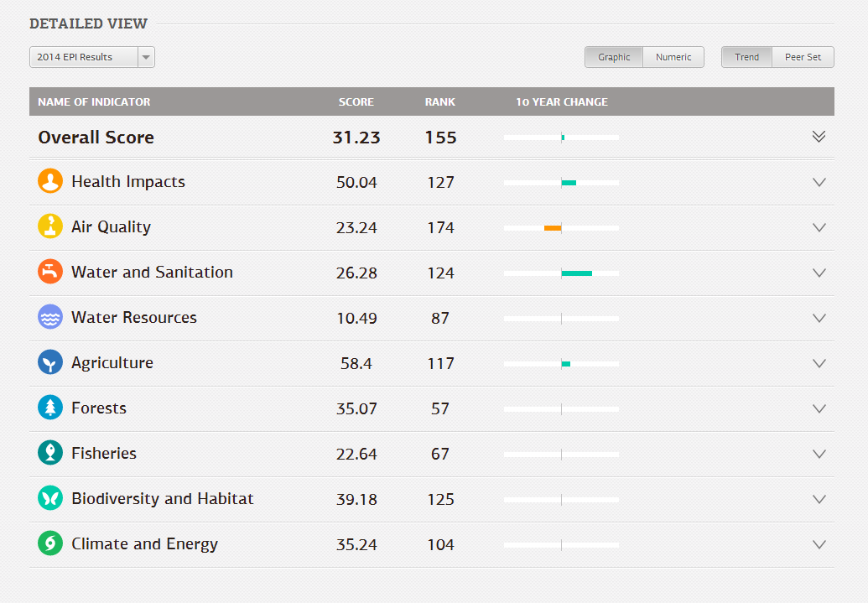
Task: Expand the Air Quality row
Action: coord(819,226)
